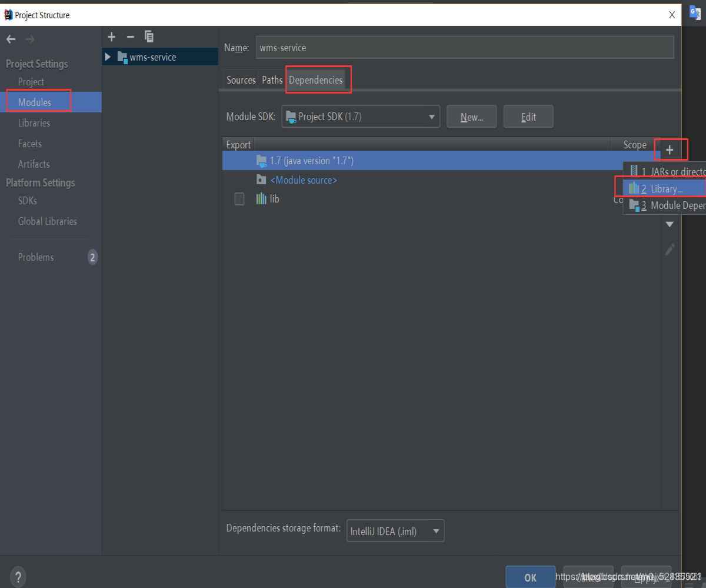Click the Name input field

[465, 48]
